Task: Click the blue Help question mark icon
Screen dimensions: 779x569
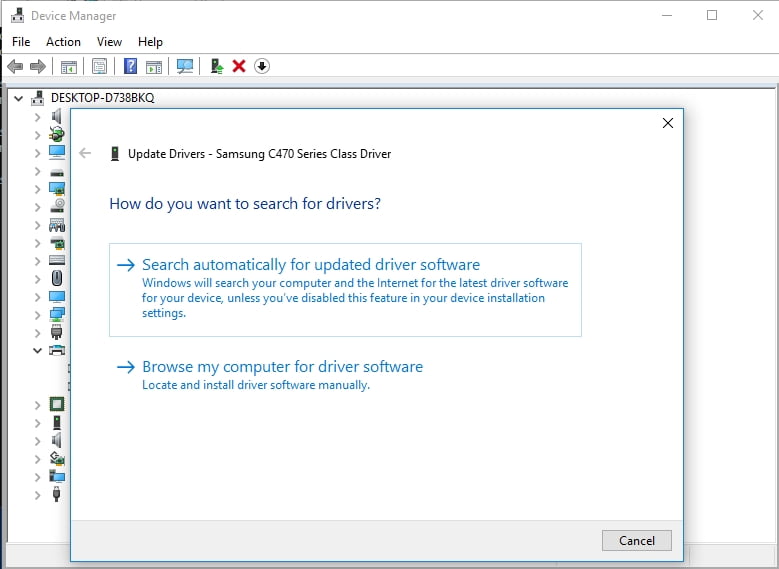Action: tap(130, 66)
